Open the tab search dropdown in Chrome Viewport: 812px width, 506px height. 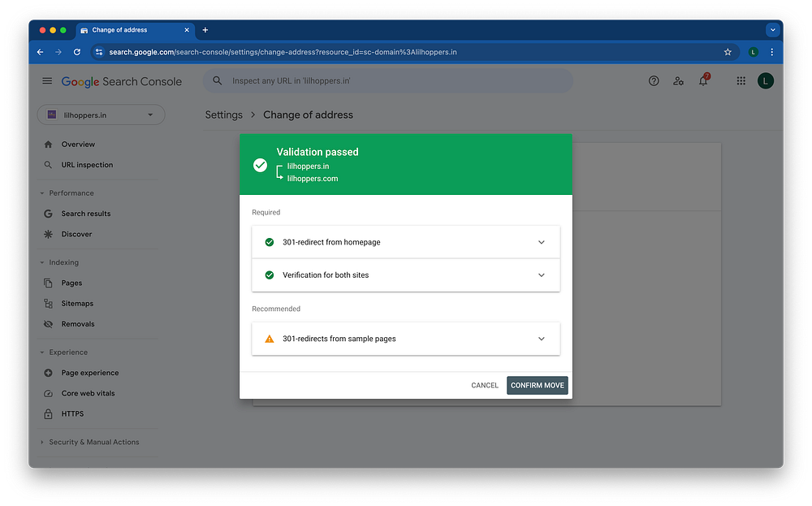click(773, 30)
